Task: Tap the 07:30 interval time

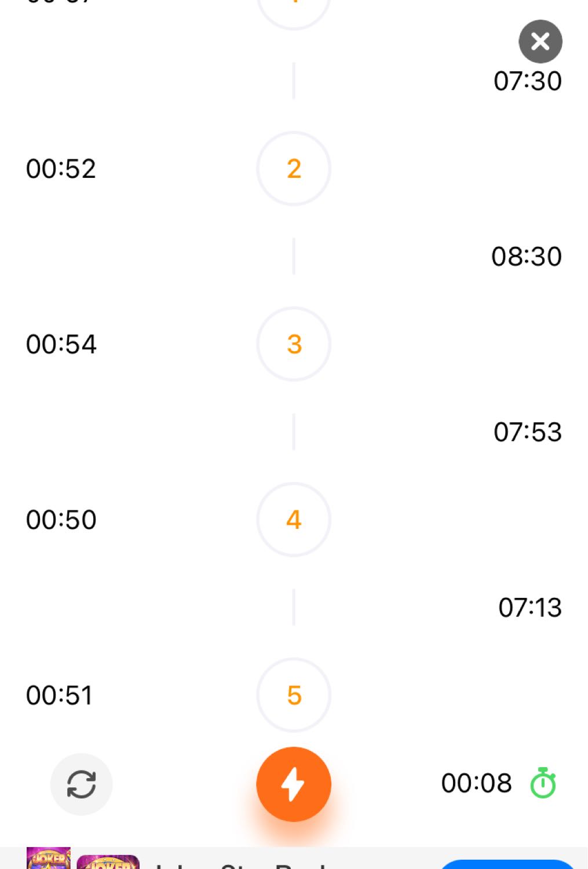Action: [528, 81]
